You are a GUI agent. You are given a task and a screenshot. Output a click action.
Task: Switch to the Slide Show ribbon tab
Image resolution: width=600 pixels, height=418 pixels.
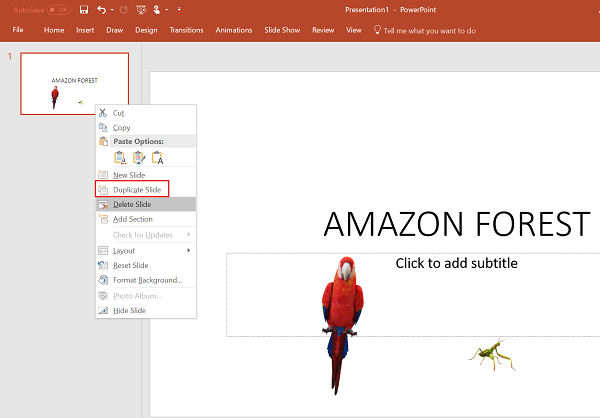(282, 30)
